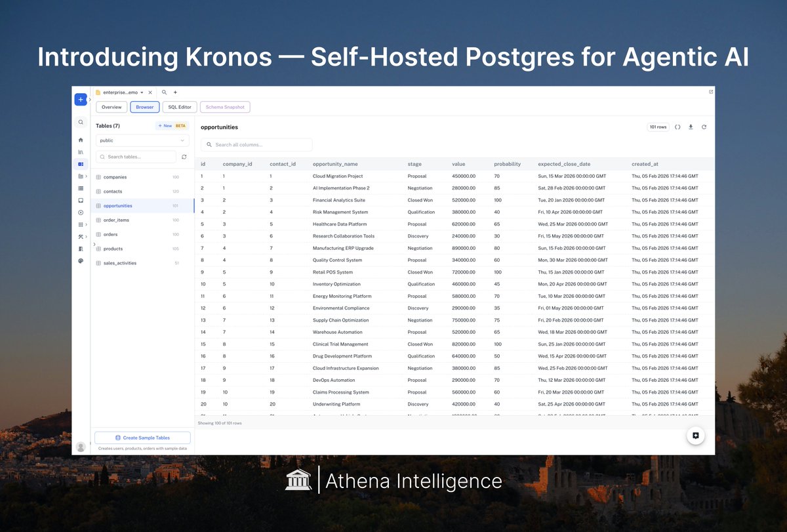The image size is (787, 532).
Task: Click the stage column header
Action: [414, 164]
